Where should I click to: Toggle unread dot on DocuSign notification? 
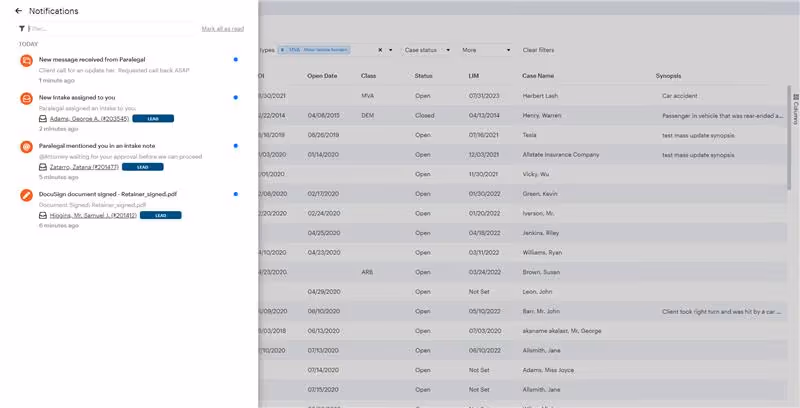(x=235, y=194)
